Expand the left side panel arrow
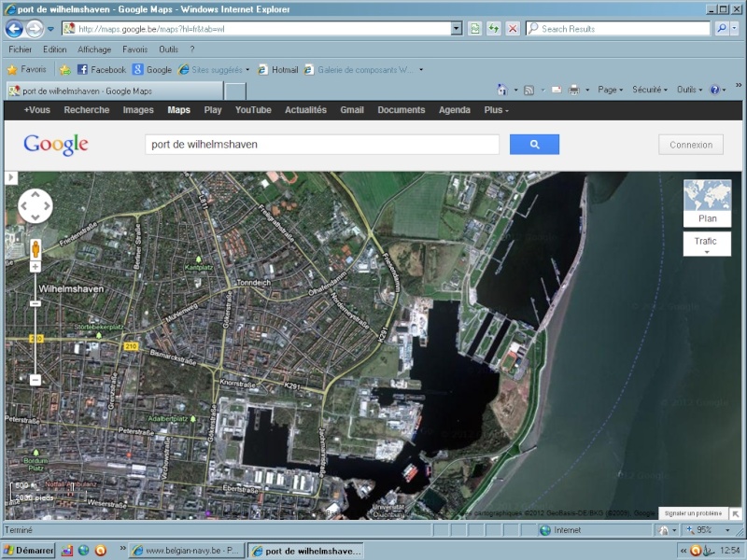 [x=11, y=177]
